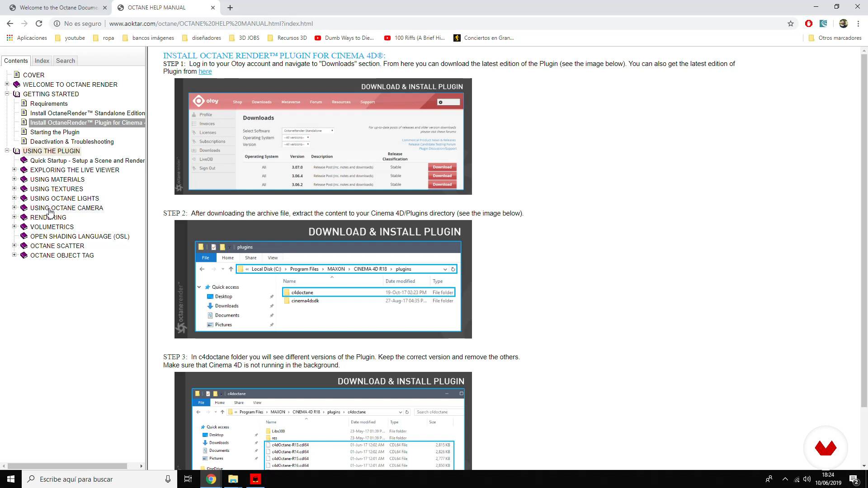The image size is (868, 488).
Task: Switch to the Contents tab
Action: pyautogui.click(x=16, y=61)
